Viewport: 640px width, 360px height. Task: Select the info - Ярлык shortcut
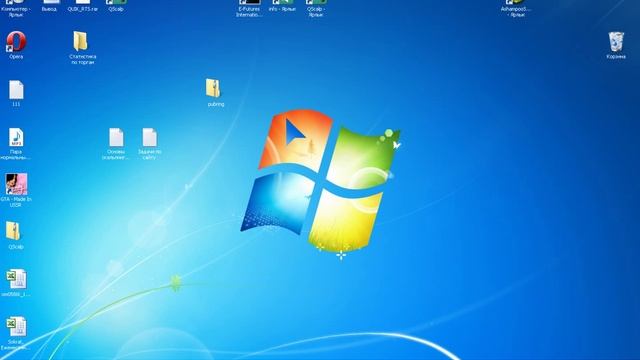(x=282, y=6)
